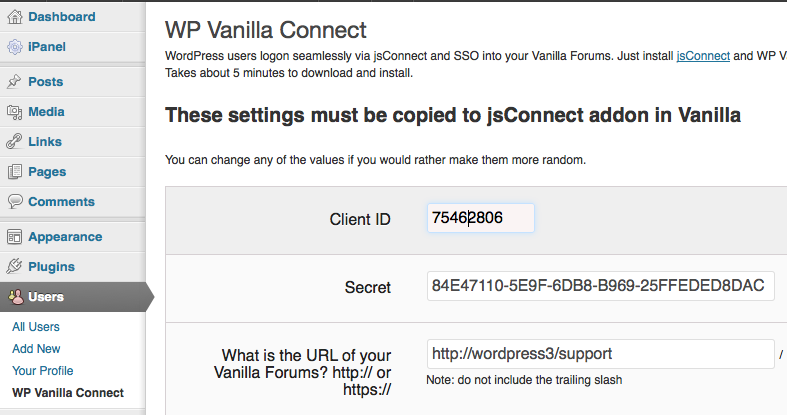Go to the Comments section
Screen dimensions: 787x415
point(61,202)
